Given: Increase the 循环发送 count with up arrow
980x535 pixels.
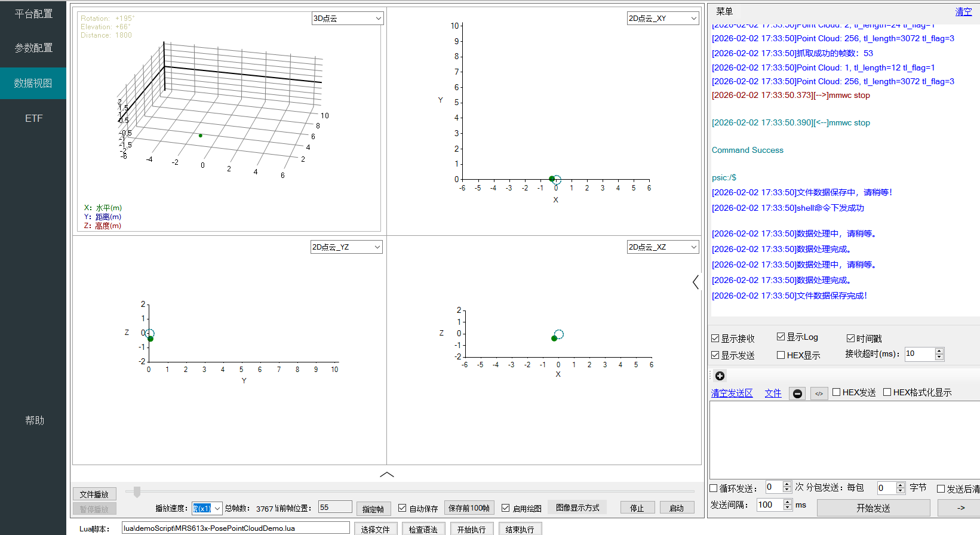Looking at the screenshot, I should coord(787,485).
